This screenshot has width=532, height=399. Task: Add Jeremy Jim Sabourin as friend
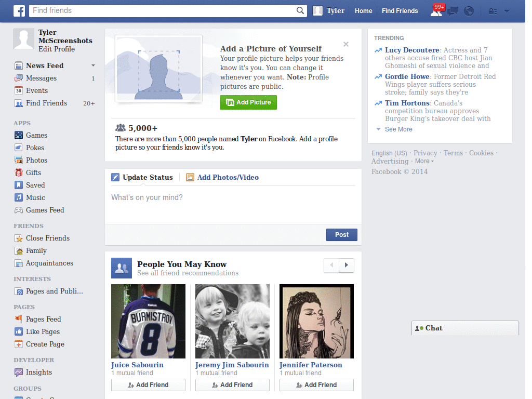coord(232,385)
